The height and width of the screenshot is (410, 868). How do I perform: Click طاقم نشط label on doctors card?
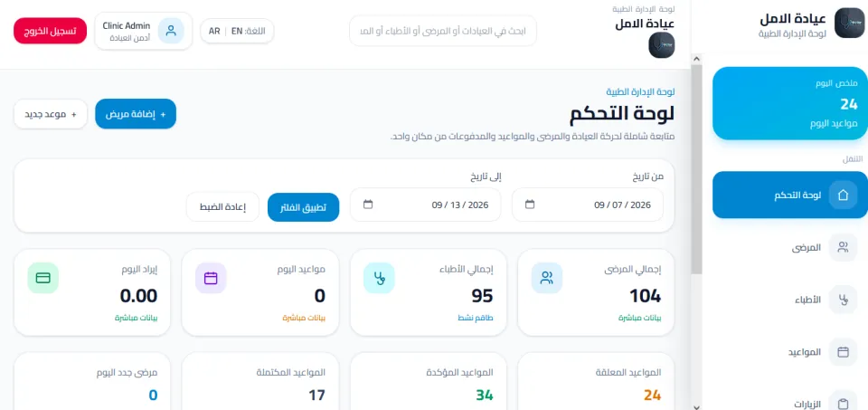(476, 318)
